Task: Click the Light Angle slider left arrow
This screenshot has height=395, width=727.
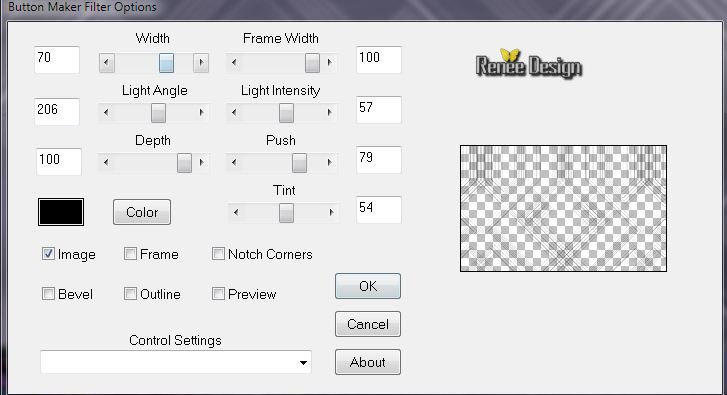Action: 106,112
